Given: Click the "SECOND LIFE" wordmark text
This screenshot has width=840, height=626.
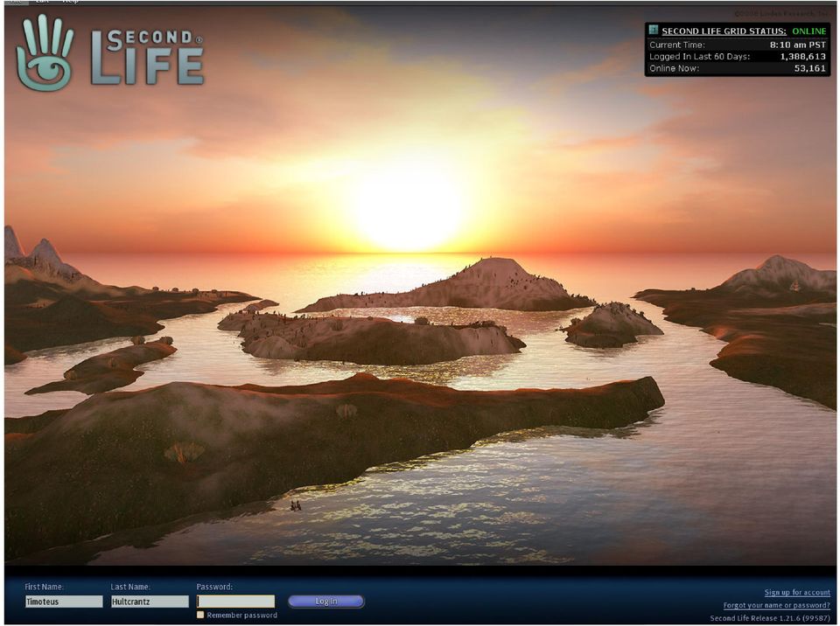Looking at the screenshot, I should pyautogui.click(x=147, y=57).
